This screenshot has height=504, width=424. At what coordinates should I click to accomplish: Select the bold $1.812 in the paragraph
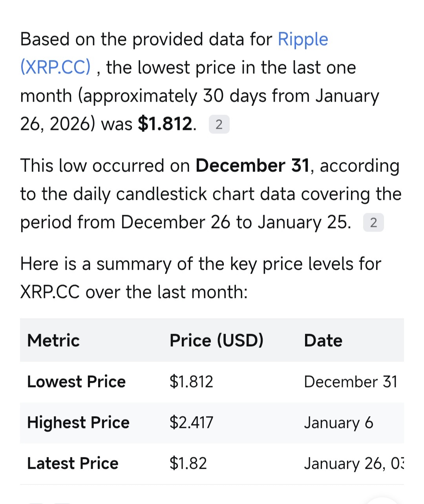coord(165,124)
